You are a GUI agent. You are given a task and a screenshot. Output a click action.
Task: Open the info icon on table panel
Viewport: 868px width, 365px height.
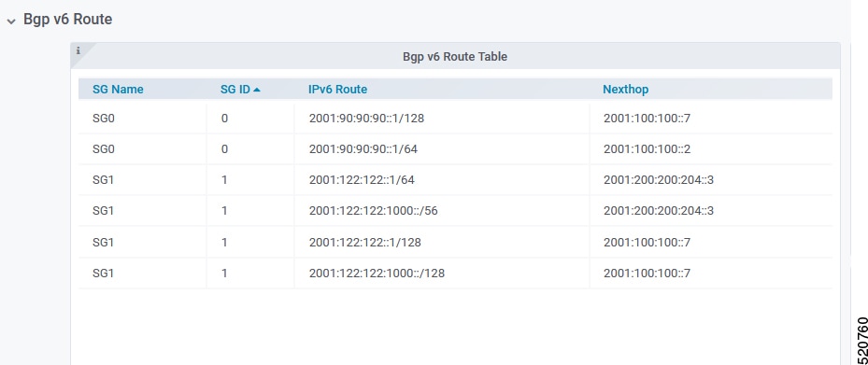pos(78,50)
